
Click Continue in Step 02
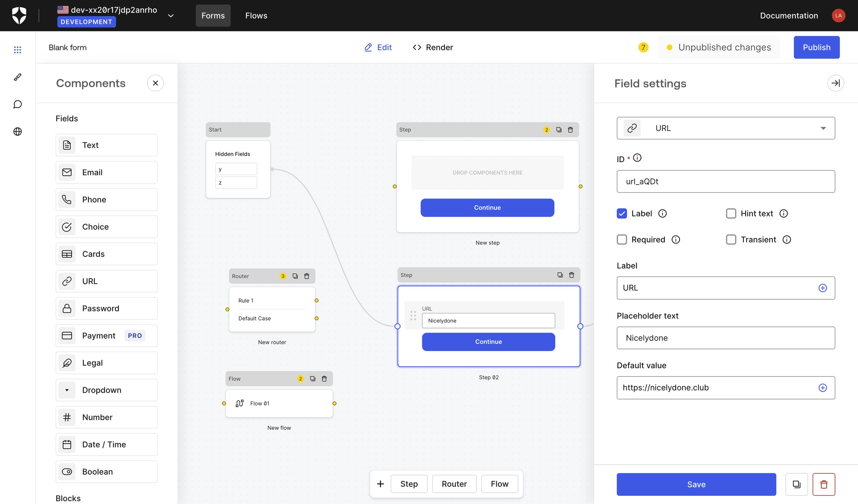pyautogui.click(x=488, y=341)
